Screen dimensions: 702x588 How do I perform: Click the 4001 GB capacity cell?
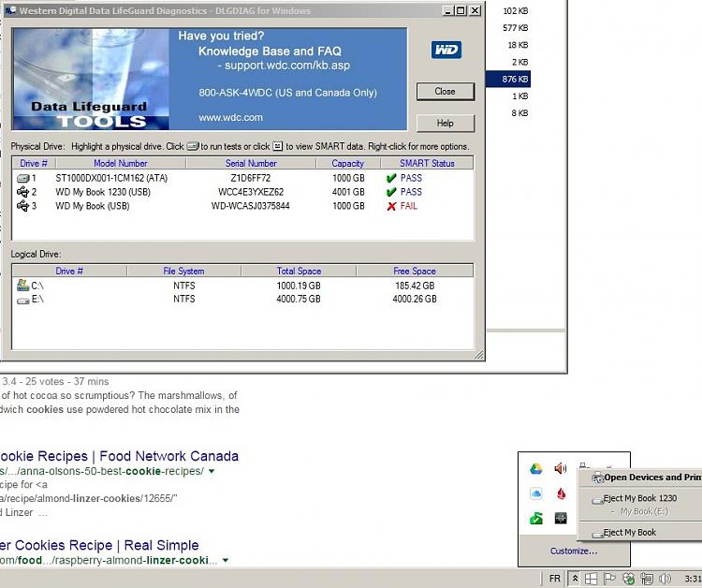tap(348, 192)
